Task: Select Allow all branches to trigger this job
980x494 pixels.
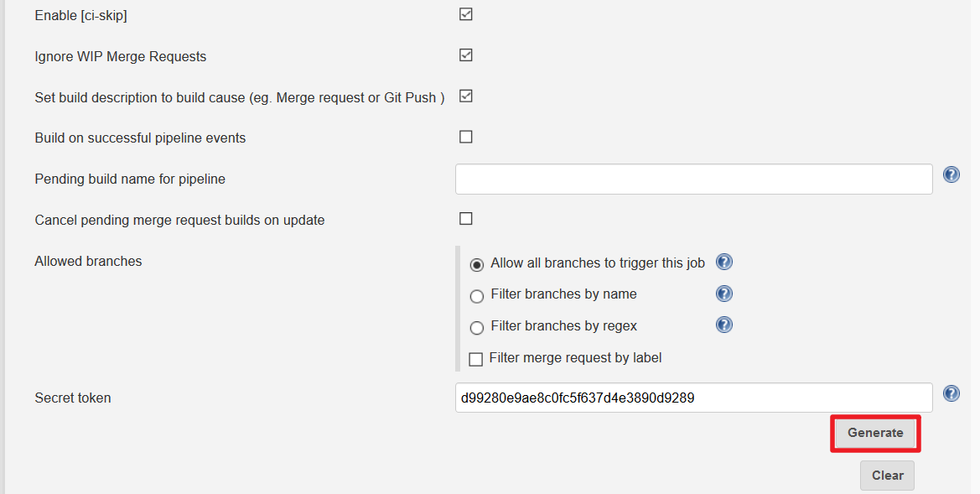Action: 477,264
